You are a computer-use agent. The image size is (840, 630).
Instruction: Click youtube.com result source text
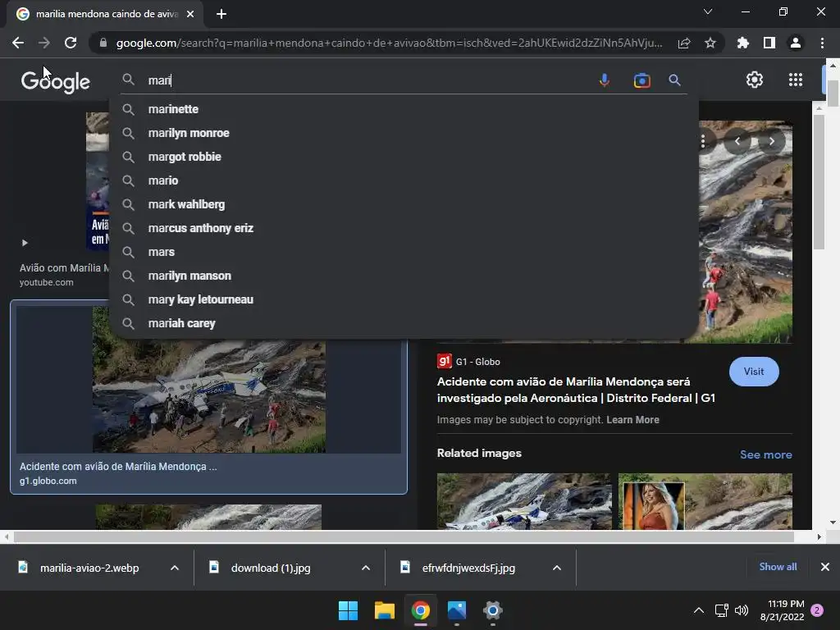(x=47, y=282)
